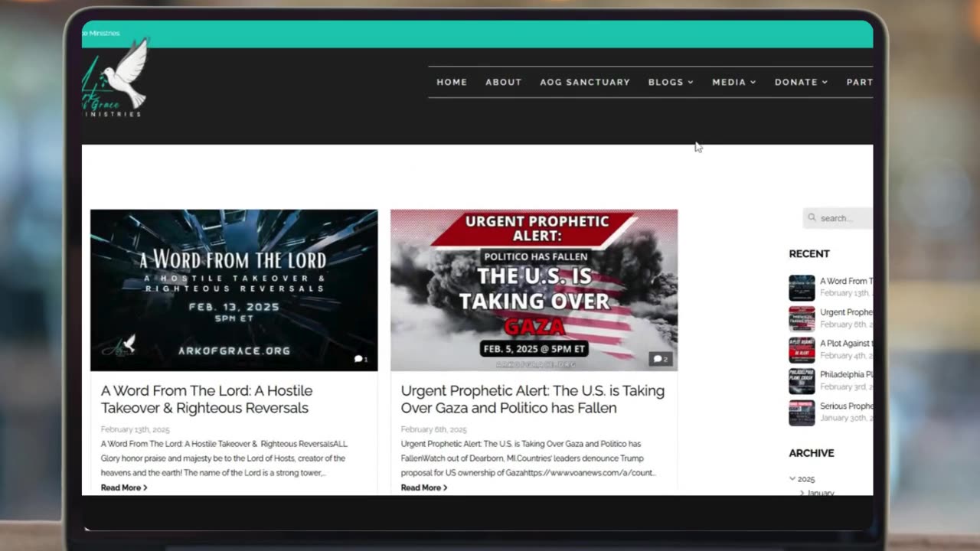Open recent post 'Urgent Prophe' link
The height and width of the screenshot is (551, 980).
(846, 312)
